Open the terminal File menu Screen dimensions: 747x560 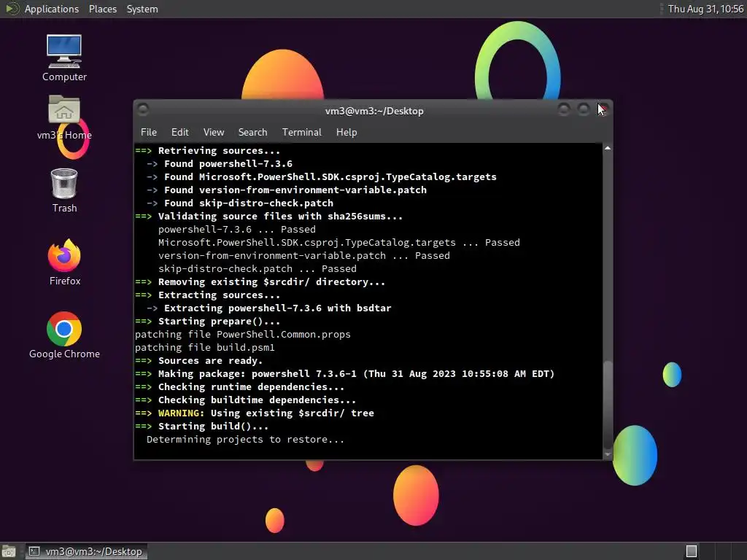click(x=149, y=133)
